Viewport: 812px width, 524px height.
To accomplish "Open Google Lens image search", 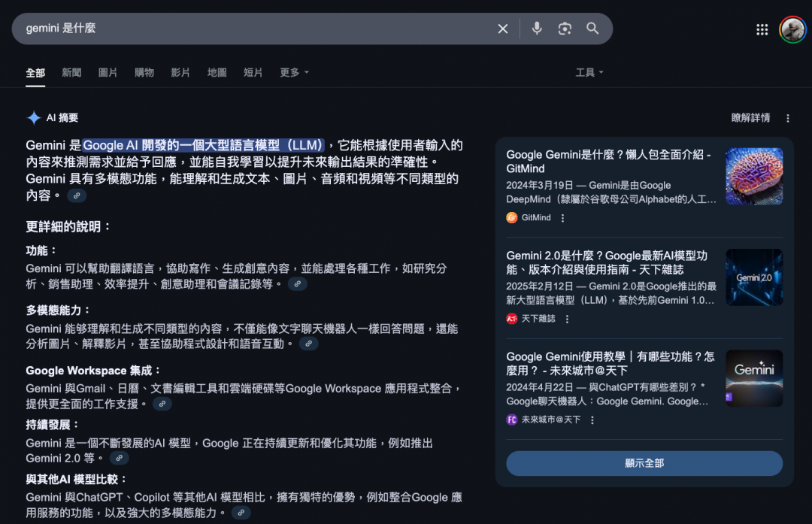I will coord(565,29).
